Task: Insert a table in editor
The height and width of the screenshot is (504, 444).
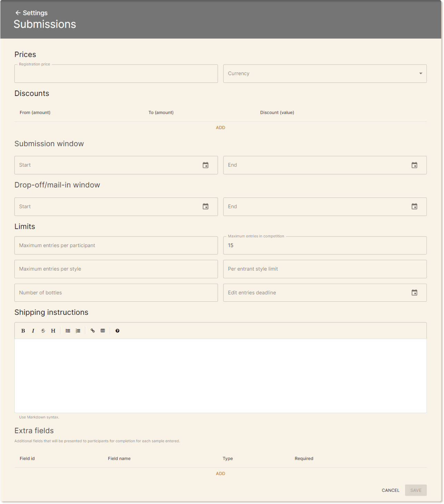Action: [103, 331]
